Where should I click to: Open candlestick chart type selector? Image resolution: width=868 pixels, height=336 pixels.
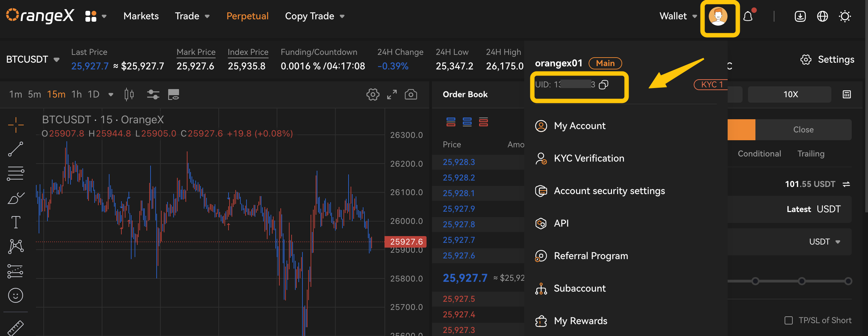pos(129,94)
